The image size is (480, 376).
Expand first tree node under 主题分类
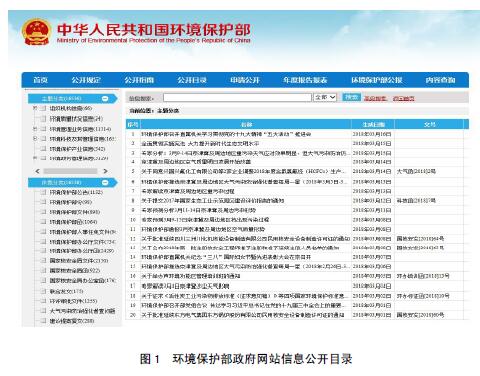[35, 108]
